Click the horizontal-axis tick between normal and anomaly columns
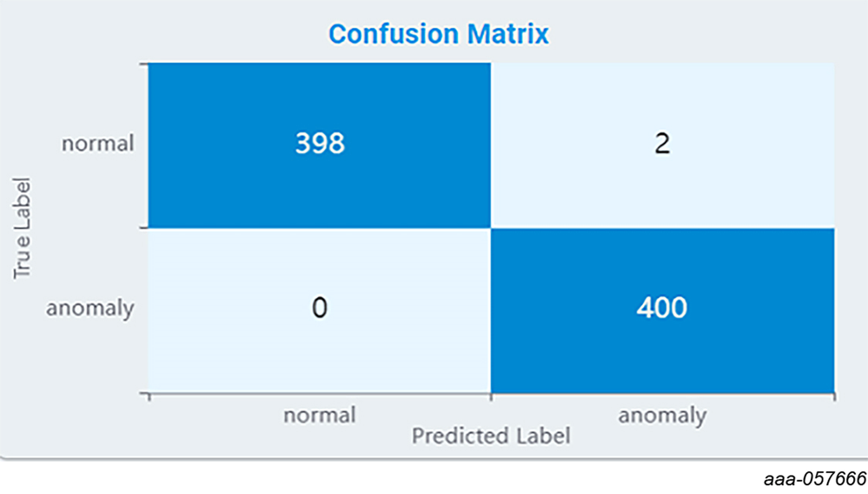This screenshot has height=494, width=868. coord(491,397)
